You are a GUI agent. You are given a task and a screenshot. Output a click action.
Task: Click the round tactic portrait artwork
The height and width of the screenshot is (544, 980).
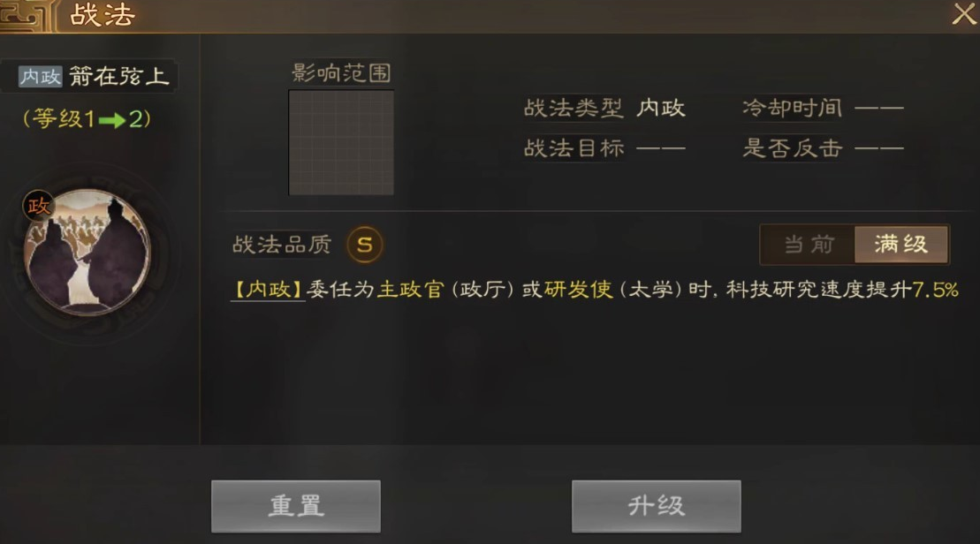point(87,251)
